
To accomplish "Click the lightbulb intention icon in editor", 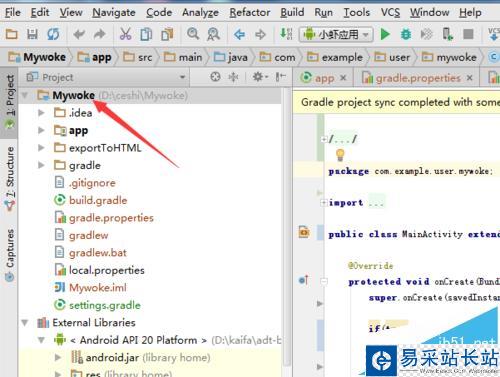I will tap(340, 155).
